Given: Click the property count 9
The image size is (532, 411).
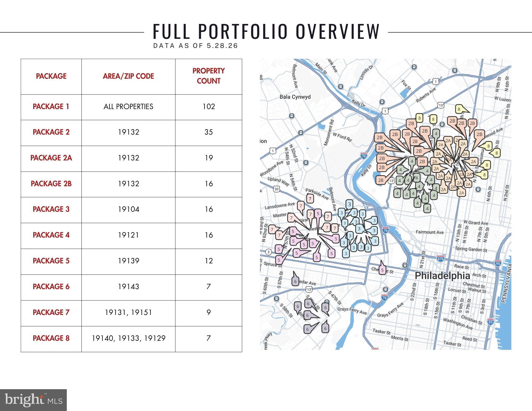Looking at the screenshot, I should pos(209,312).
